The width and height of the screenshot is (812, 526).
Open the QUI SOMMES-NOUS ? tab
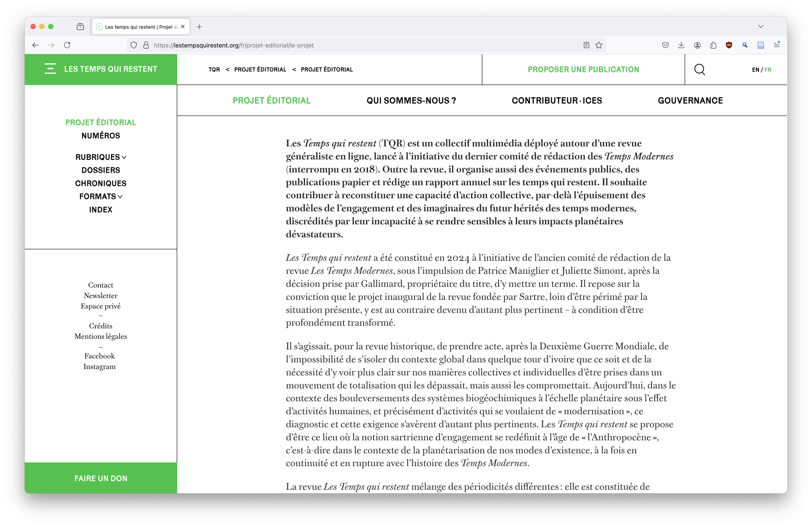point(411,100)
